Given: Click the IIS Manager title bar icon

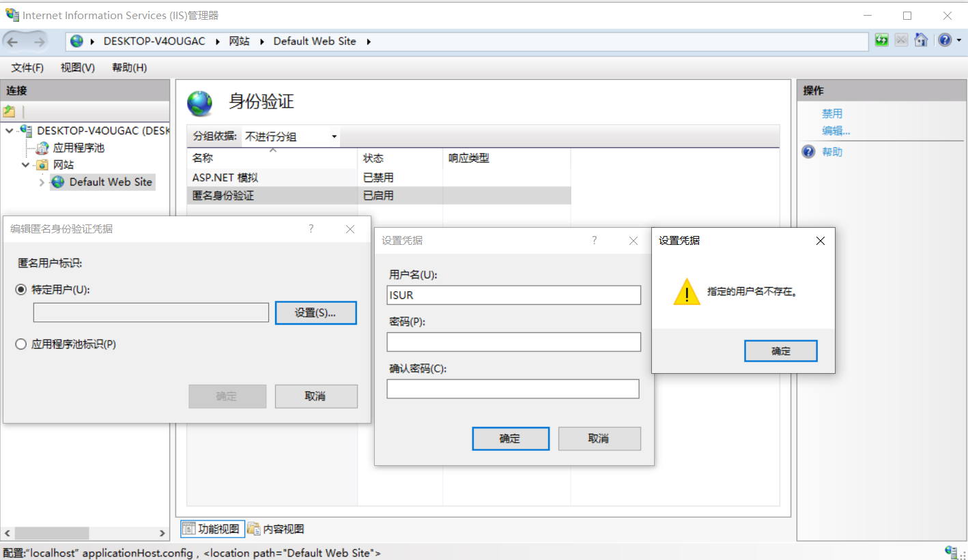Looking at the screenshot, I should (x=12, y=15).
